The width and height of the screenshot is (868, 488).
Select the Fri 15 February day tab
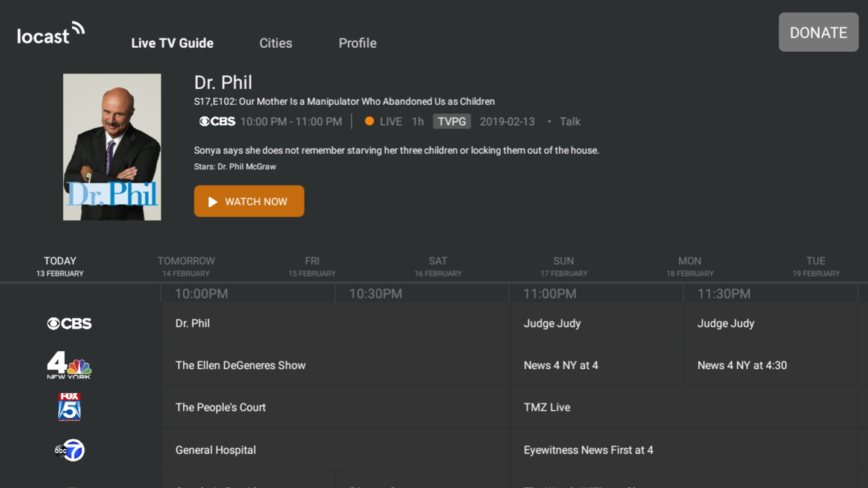[x=312, y=266]
